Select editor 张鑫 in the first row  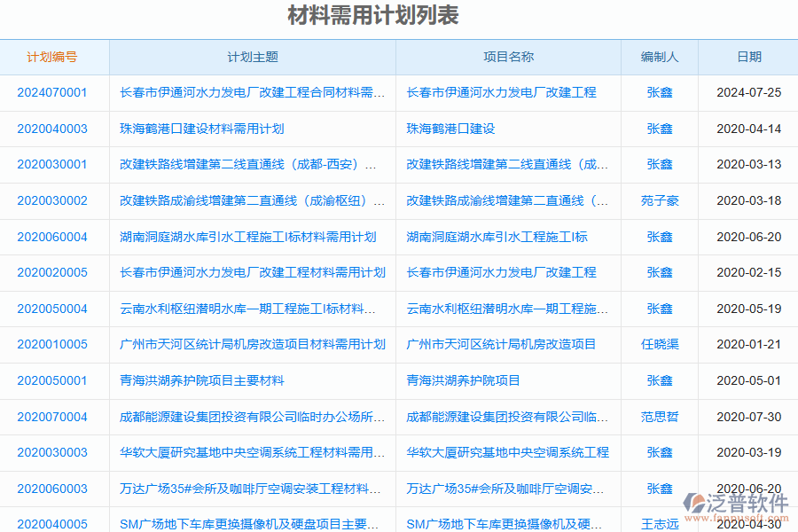tap(659, 92)
